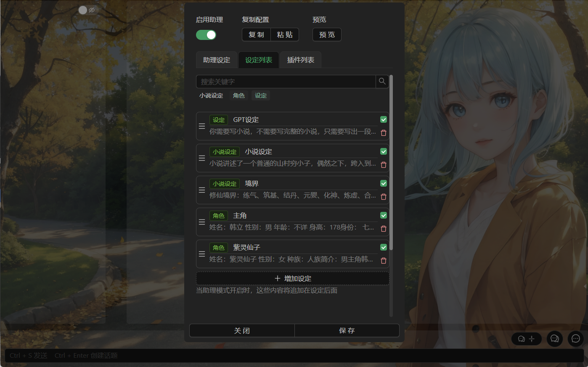Image resolution: width=588 pixels, height=367 pixels.
Task: Click the 复制 button
Action: 256,34
